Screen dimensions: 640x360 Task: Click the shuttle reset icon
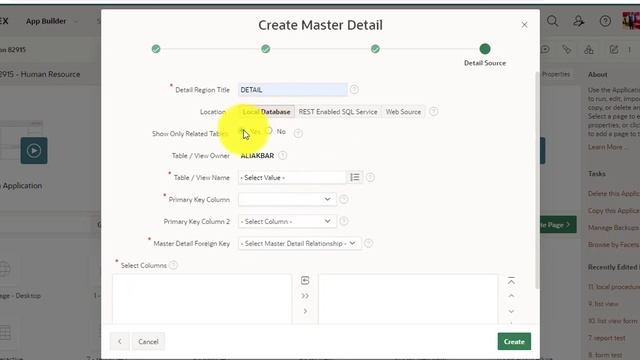[x=305, y=280]
